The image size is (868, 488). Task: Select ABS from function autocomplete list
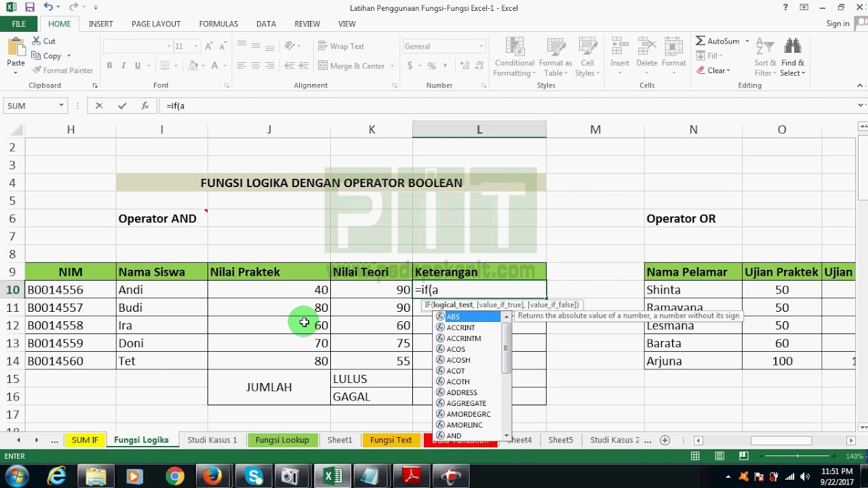point(468,317)
